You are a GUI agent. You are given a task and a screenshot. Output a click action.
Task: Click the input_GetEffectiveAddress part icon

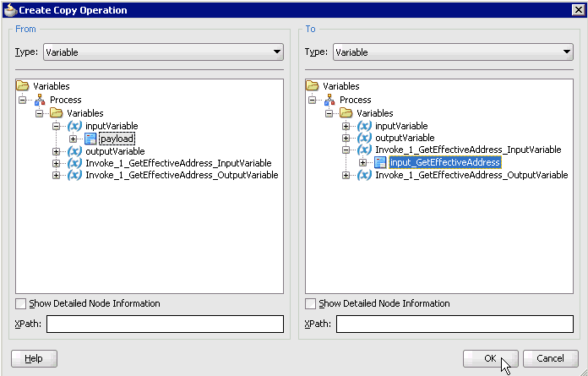(x=381, y=162)
